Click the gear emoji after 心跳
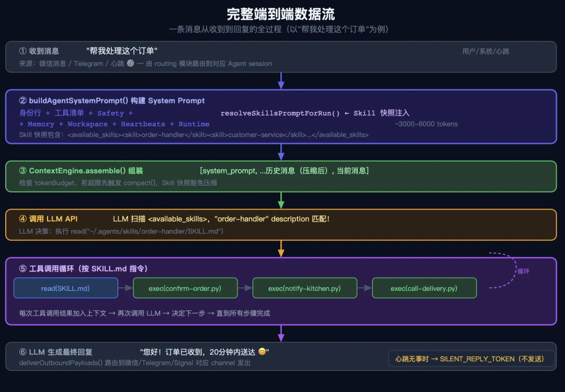The width and height of the screenshot is (565, 392). 130,63
